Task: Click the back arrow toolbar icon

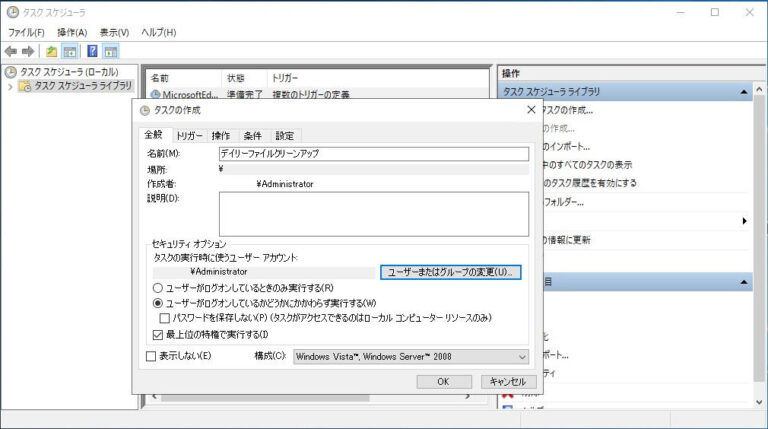Action: coord(11,51)
